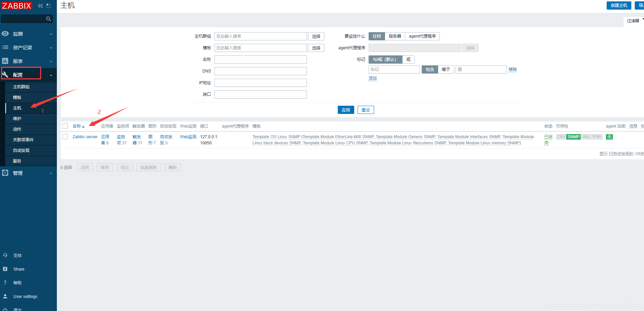Click the user icon for User settings
This screenshot has width=644, height=311.
point(5,296)
